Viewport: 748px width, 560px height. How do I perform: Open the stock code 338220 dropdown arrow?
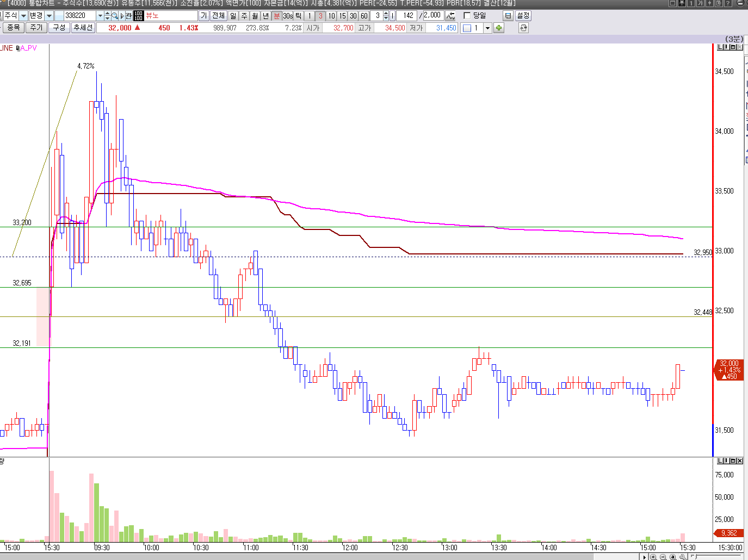[x=100, y=16]
